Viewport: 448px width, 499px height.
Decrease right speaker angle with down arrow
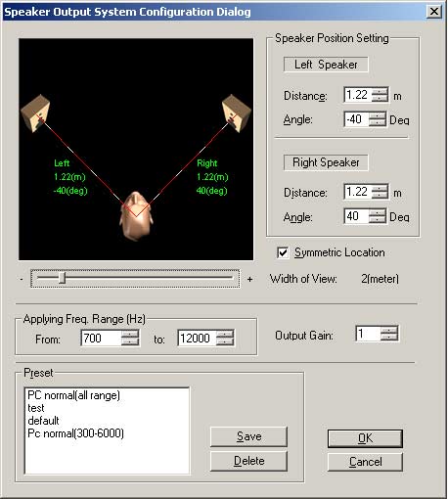378,220
